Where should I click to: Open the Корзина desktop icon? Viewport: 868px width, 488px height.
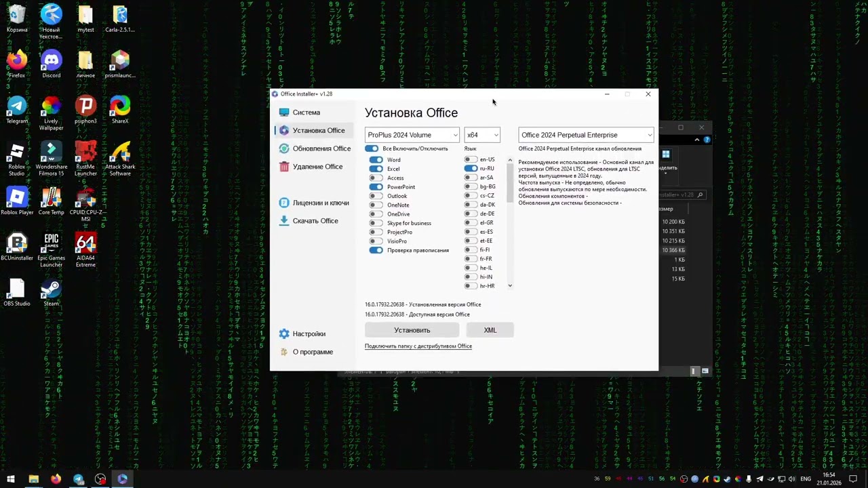(x=17, y=19)
